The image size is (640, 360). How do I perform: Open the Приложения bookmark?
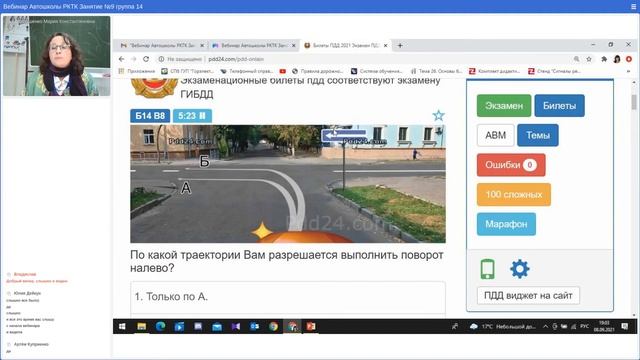137,71
